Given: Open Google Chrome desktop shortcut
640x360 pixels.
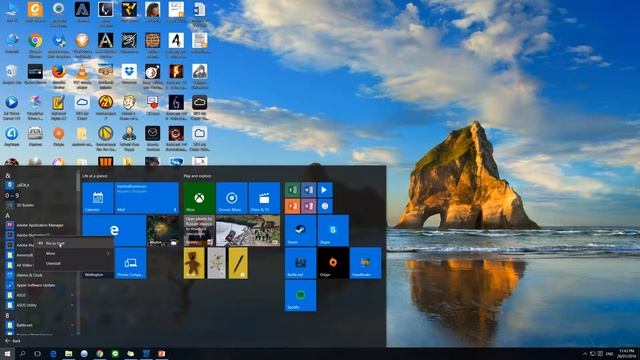Looking at the screenshot, I should 36,44.
